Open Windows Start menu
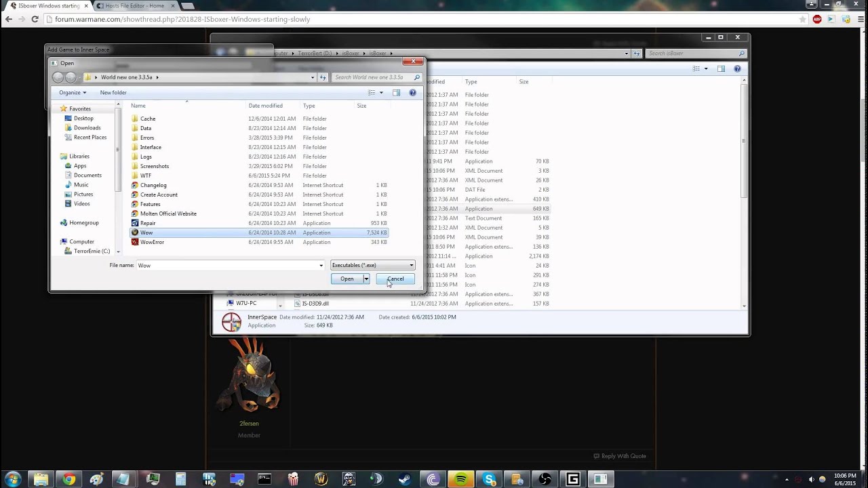Image resolution: width=868 pixels, height=488 pixels. (x=13, y=479)
